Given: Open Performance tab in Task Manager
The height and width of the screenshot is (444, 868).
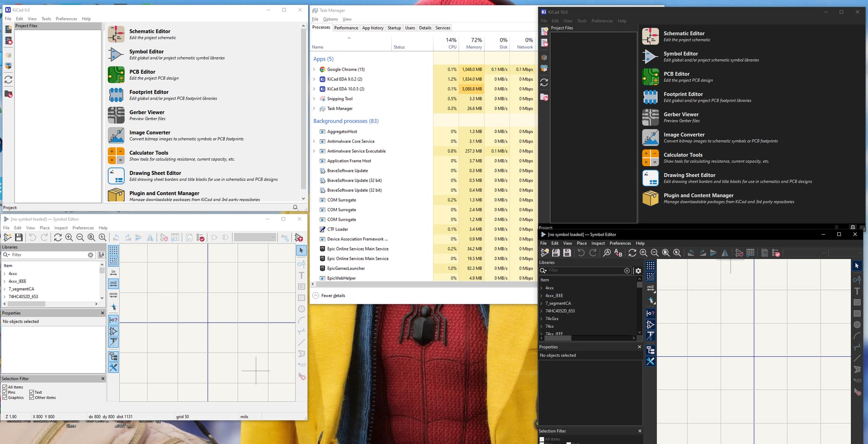Looking at the screenshot, I should (346, 28).
